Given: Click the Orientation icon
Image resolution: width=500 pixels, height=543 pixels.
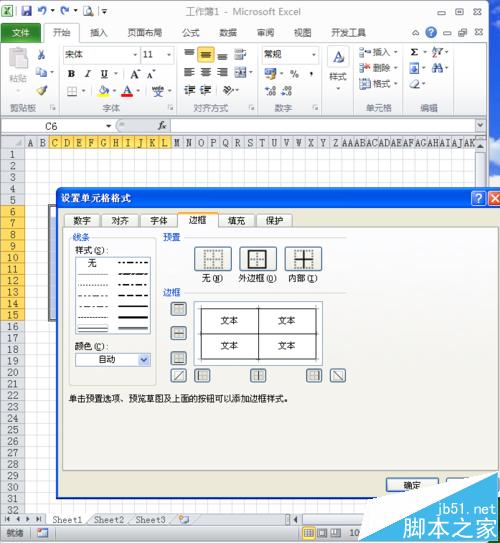Looking at the screenshot, I should pyautogui.click(x=228, y=90).
